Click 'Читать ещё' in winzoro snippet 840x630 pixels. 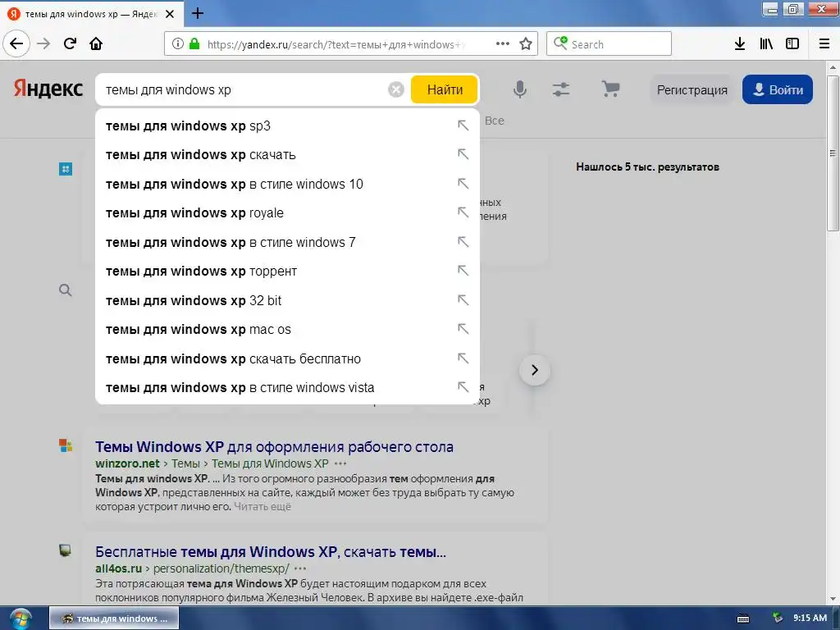point(262,506)
